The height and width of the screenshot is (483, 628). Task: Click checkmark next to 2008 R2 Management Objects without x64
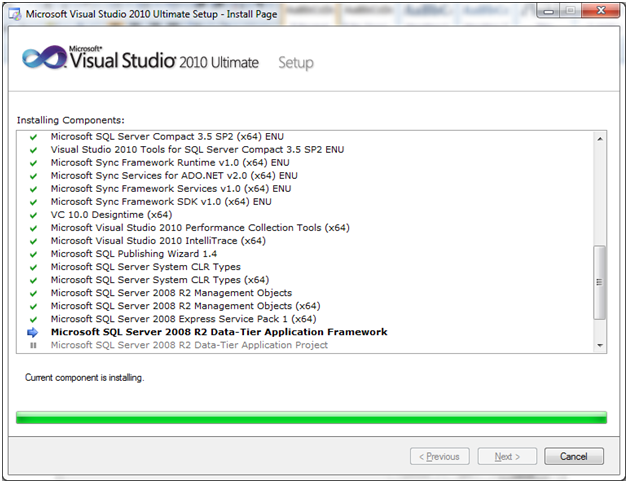point(33,293)
